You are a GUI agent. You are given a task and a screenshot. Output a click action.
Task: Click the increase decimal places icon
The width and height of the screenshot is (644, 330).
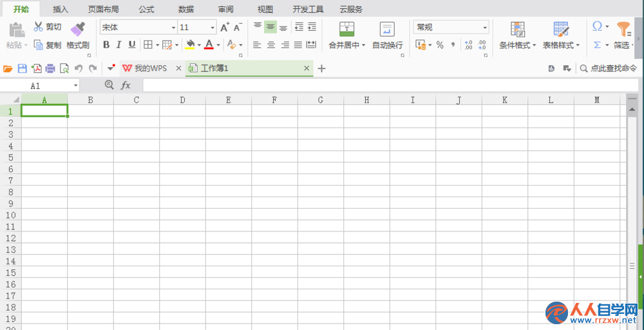[x=469, y=45]
